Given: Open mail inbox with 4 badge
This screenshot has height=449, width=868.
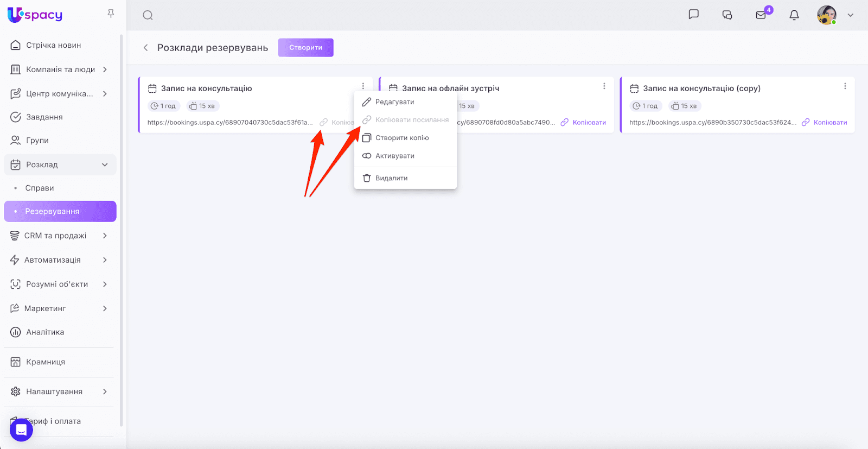Looking at the screenshot, I should tap(761, 15).
